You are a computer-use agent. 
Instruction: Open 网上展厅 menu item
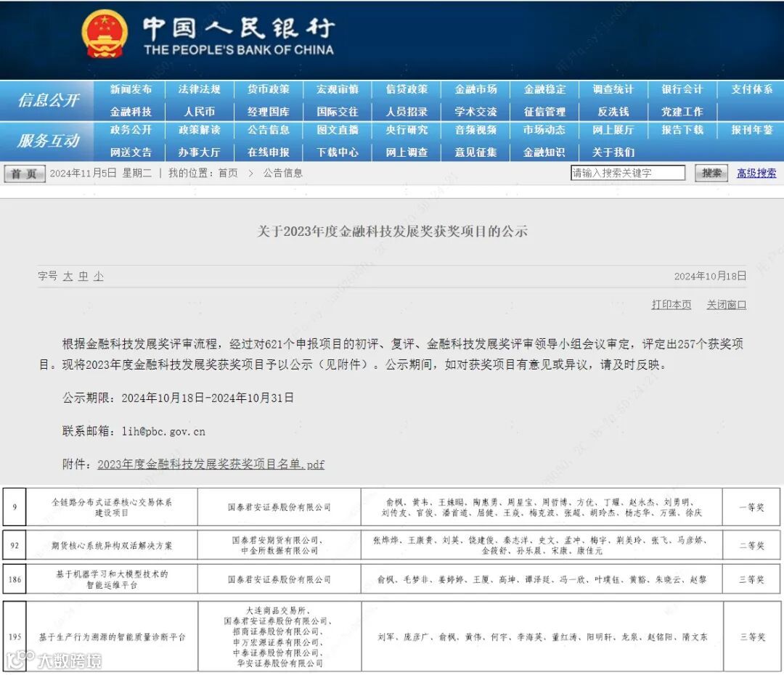[613, 130]
